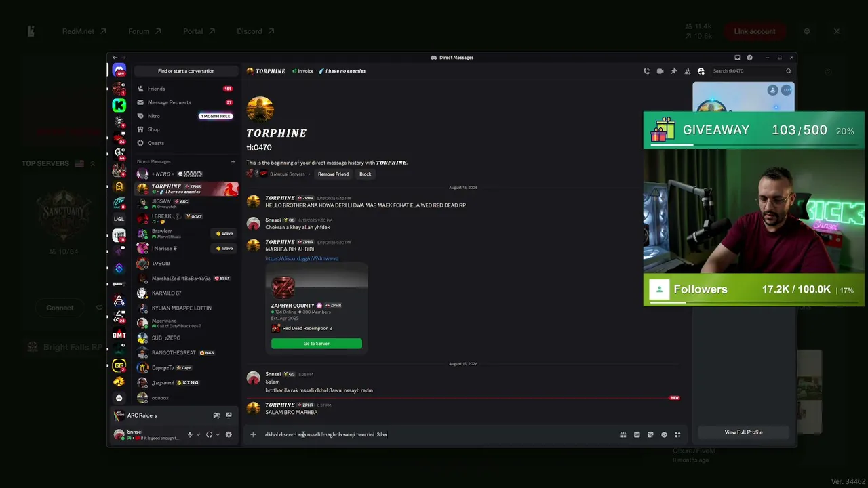The image size is (868, 488).
Task: Start video call with TORPHINE
Action: (x=660, y=71)
